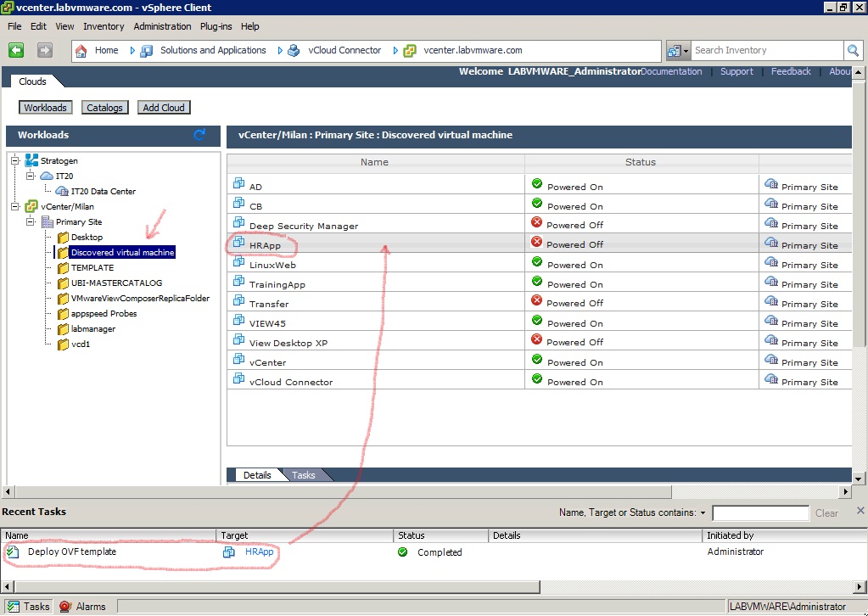
Task: Select the Clouds tab
Action: click(32, 81)
